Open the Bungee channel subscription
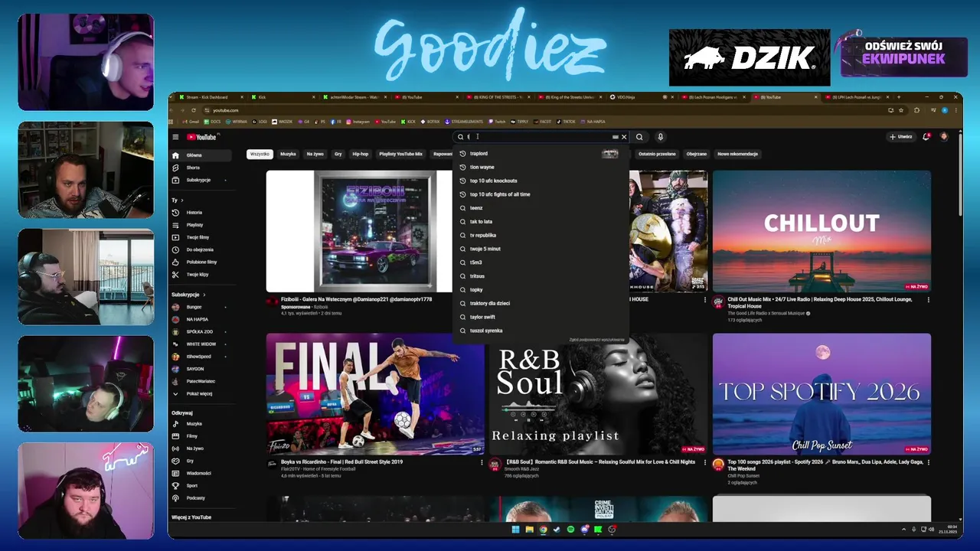This screenshot has width=980, height=551. [x=201, y=307]
